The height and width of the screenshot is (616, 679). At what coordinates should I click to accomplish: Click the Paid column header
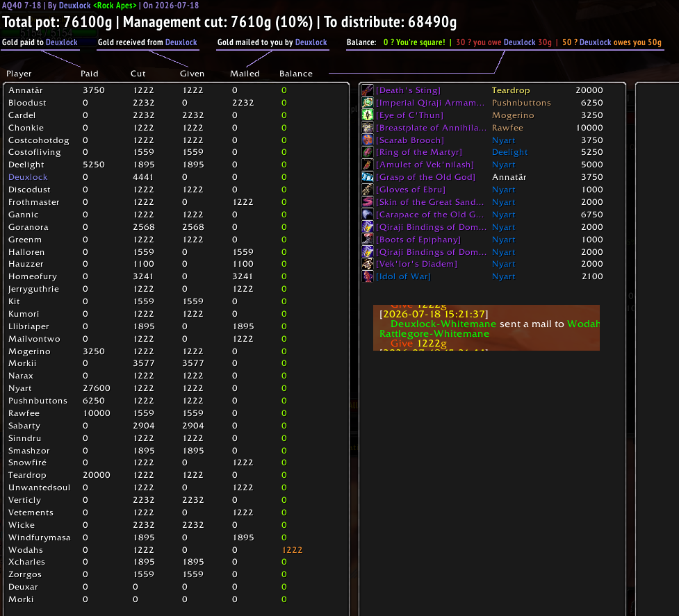coord(89,74)
